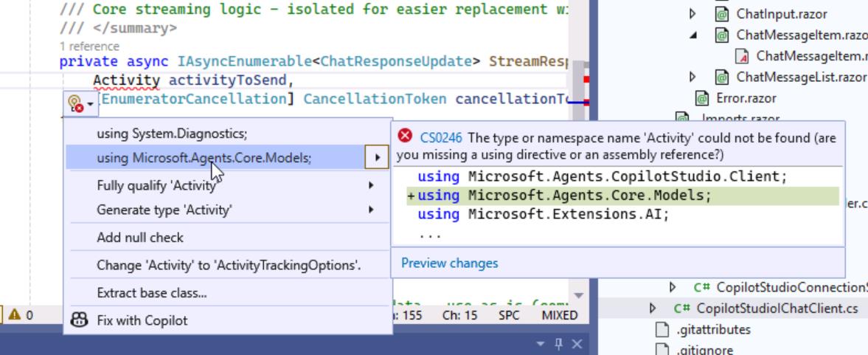Viewport: 868px width, 355px height.
Task: Click the red CS0246 error icon
Action: tap(405, 136)
